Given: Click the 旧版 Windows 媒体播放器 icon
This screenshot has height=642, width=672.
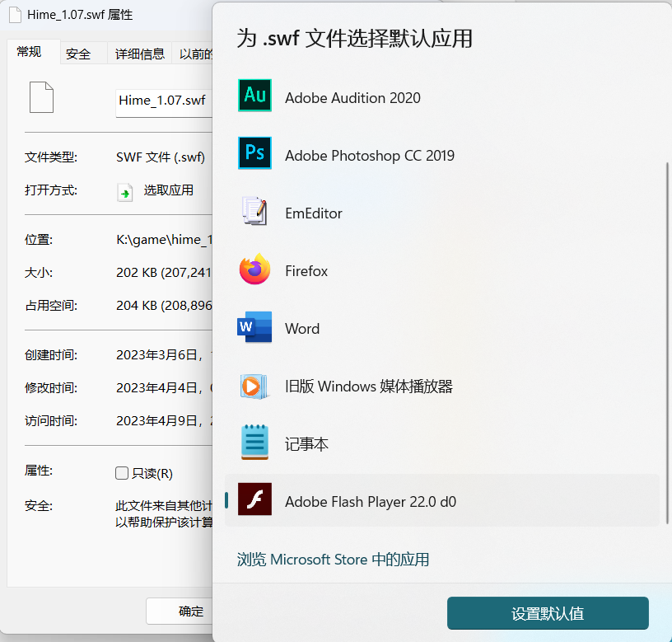Looking at the screenshot, I should [x=254, y=385].
